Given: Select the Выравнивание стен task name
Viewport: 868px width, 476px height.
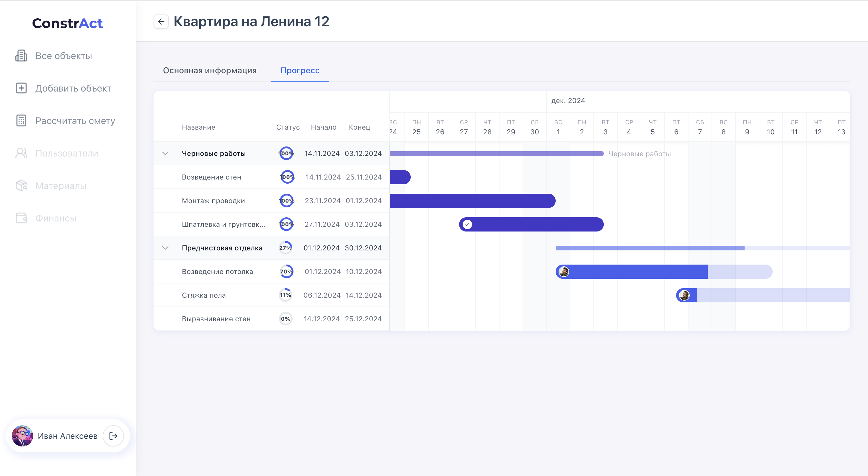Looking at the screenshot, I should (216, 319).
